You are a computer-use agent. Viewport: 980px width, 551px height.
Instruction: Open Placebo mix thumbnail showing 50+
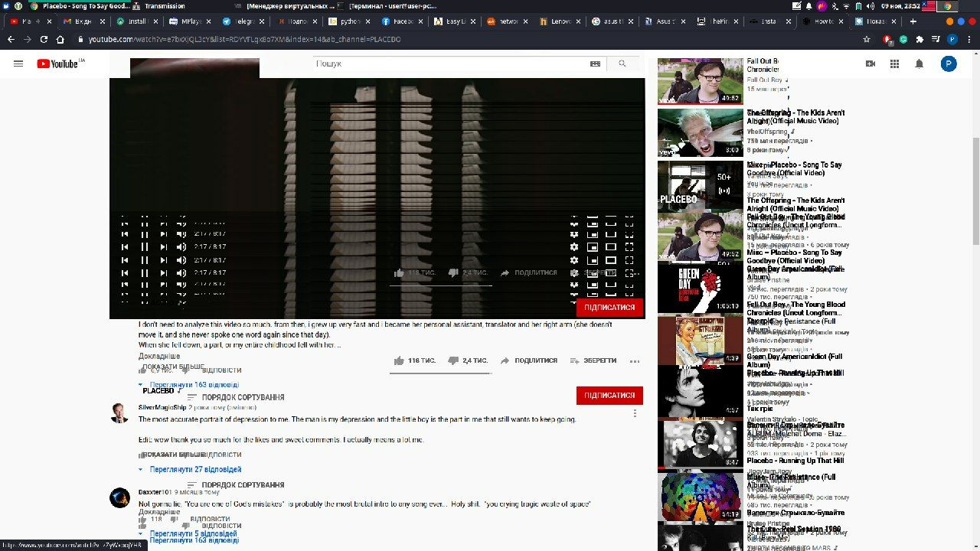tap(700, 184)
